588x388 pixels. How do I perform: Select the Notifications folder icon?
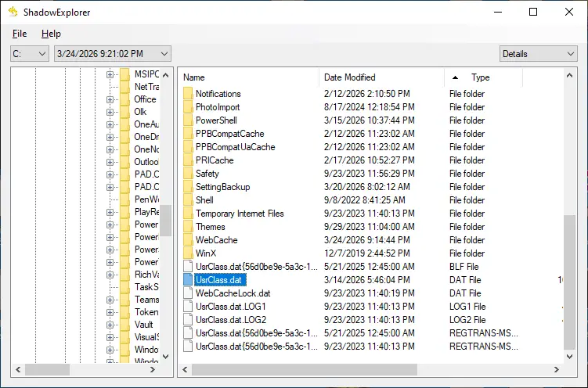pos(188,94)
